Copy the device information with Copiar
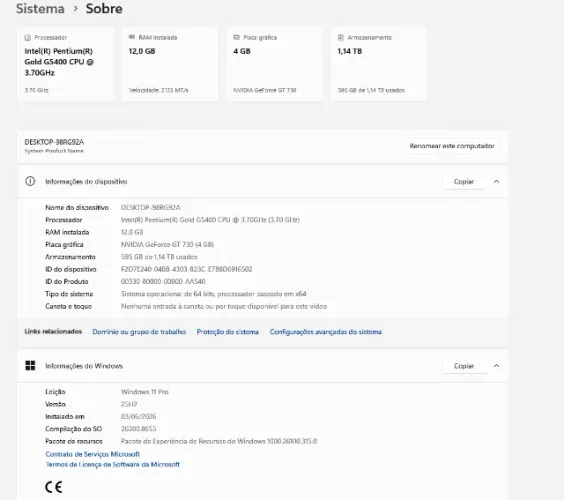 pos(464,181)
